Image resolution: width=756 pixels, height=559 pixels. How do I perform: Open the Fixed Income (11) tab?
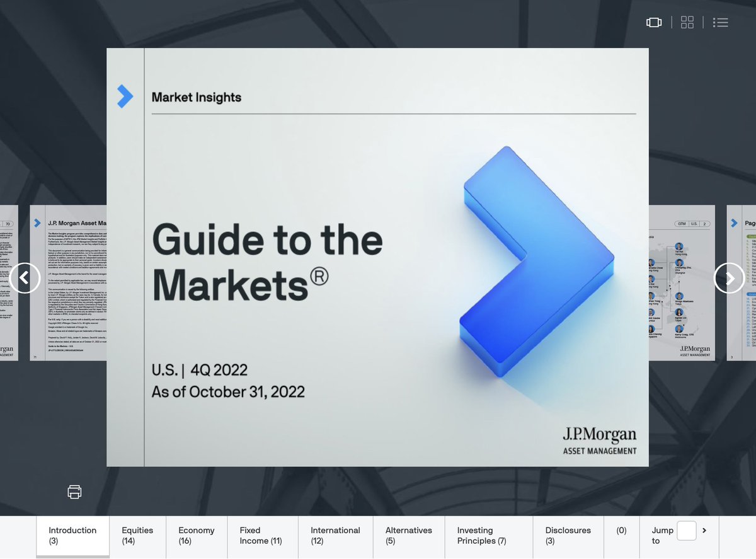[x=263, y=536]
